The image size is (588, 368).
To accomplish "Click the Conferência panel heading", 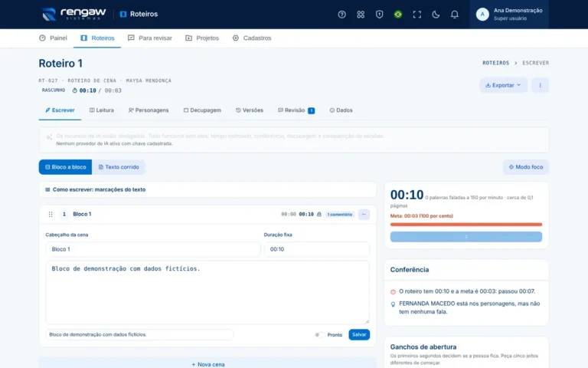I will tap(410, 270).
